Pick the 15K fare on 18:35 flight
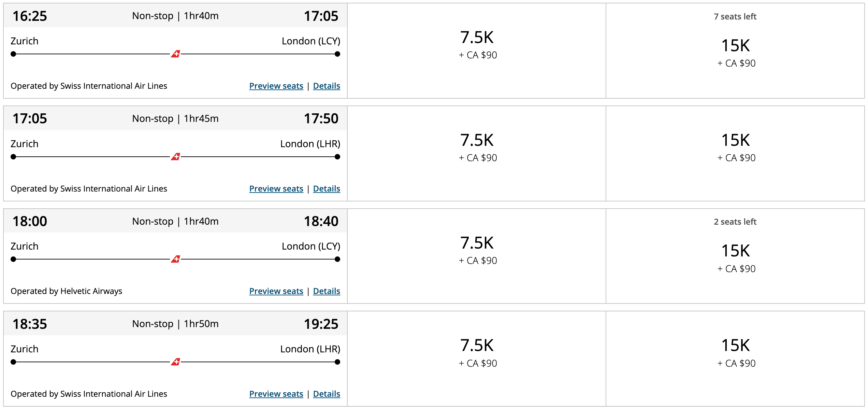 point(735,352)
